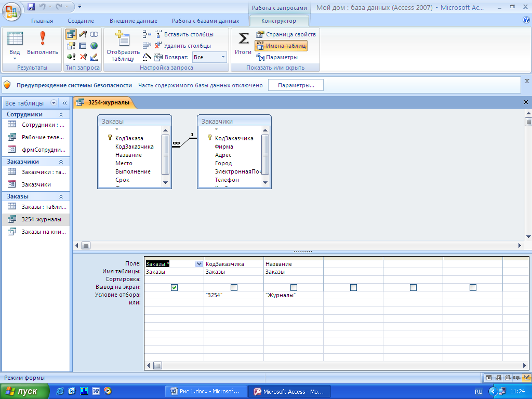This screenshot has height=399, width=532.
Task: Collapse navigation pane with double chevron
Action: click(64, 103)
